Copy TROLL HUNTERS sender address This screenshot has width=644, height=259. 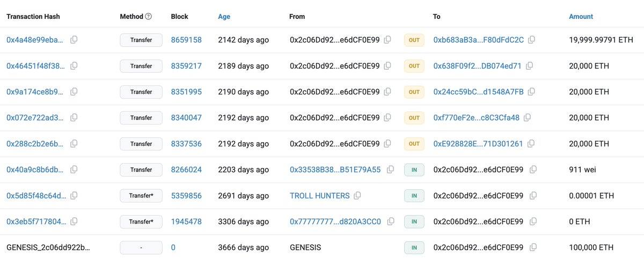(357, 196)
